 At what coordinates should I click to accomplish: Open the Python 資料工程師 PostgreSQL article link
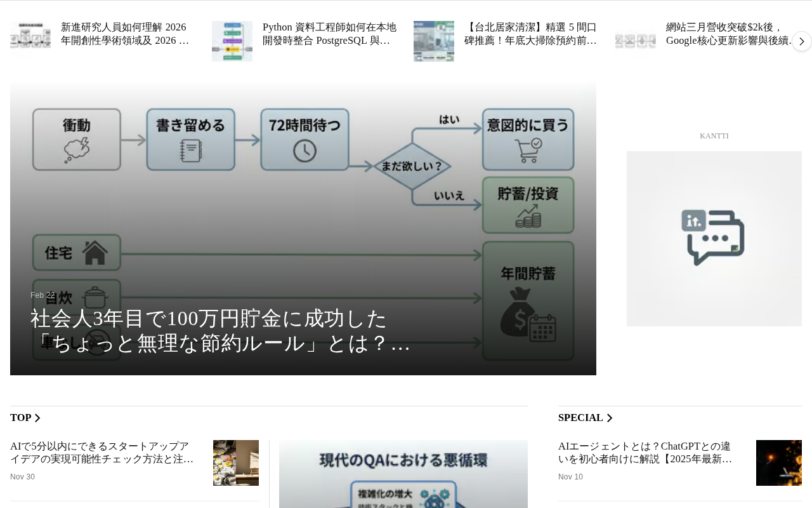330,34
